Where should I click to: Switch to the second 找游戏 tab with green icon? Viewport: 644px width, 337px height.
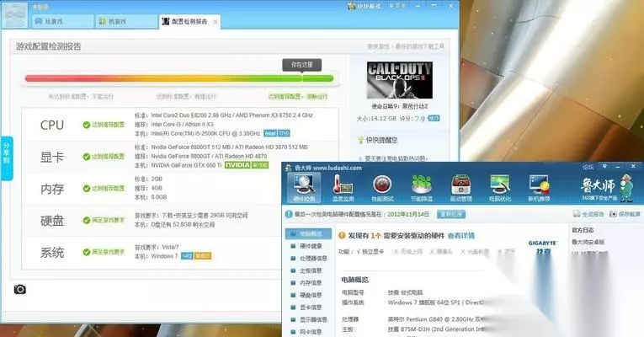(126, 21)
